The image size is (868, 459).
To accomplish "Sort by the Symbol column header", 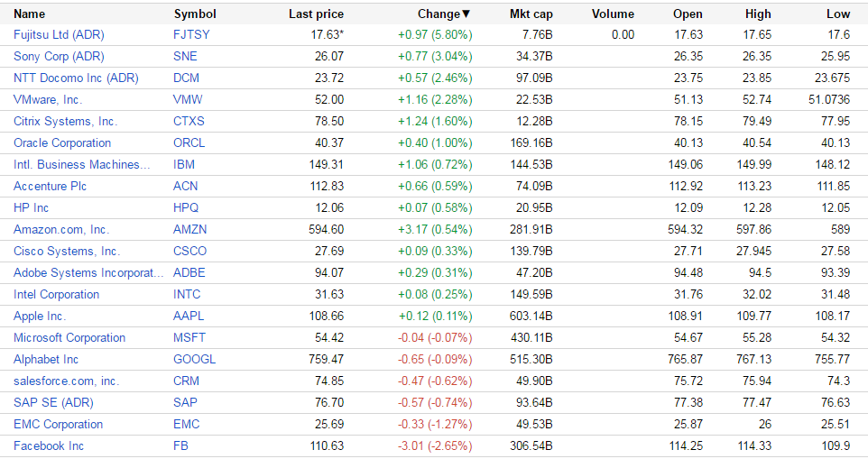I will point(195,14).
